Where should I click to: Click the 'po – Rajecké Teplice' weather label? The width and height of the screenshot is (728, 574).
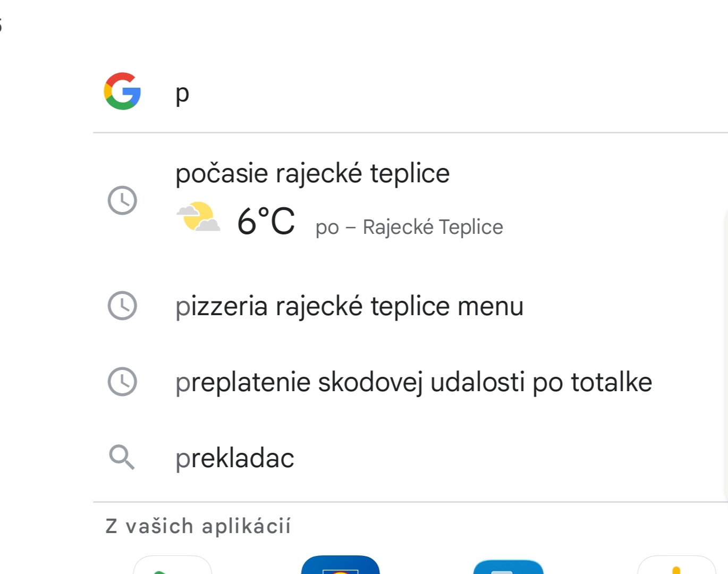point(409,227)
